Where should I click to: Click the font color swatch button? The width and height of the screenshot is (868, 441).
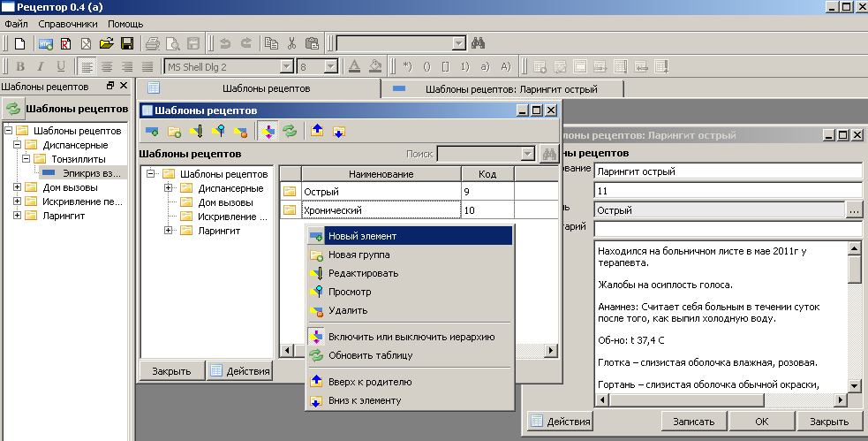coord(354,66)
